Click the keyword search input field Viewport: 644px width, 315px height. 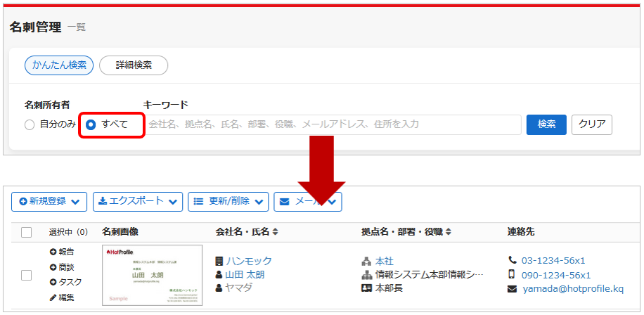pyautogui.click(x=333, y=124)
